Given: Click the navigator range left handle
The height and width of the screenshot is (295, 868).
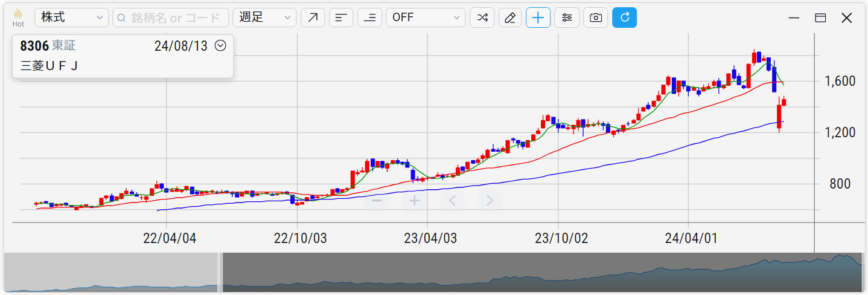Looking at the screenshot, I should coord(220,273).
